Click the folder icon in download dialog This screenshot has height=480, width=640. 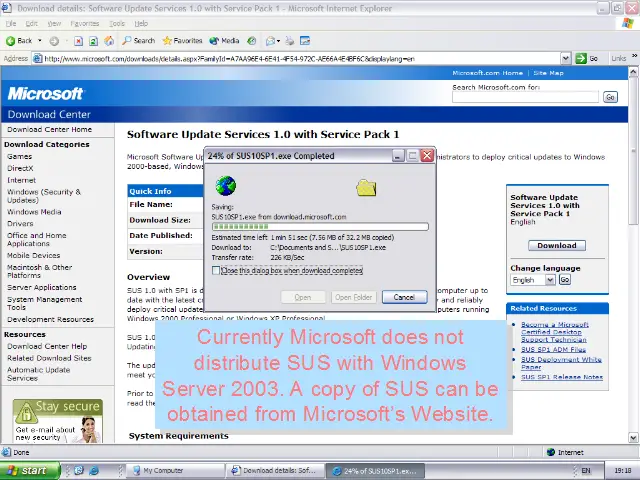pyautogui.click(x=366, y=187)
